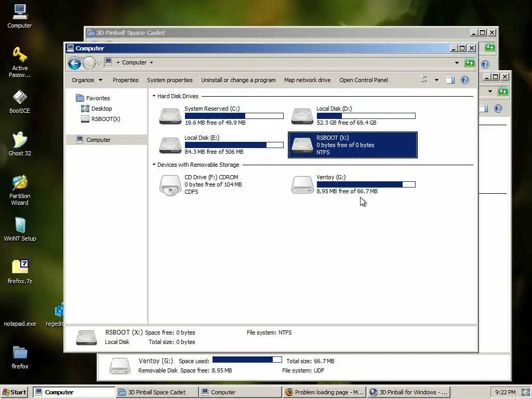Click refresh icon in 3D Pinball Space Cadet window
Viewport: 532px width, 399px height.
[489, 47]
